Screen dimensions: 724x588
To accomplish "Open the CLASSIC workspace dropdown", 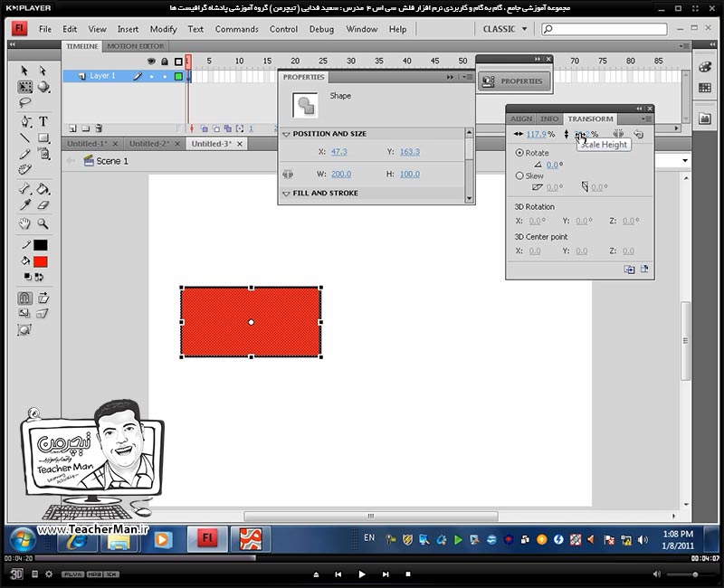I will pyautogui.click(x=505, y=29).
